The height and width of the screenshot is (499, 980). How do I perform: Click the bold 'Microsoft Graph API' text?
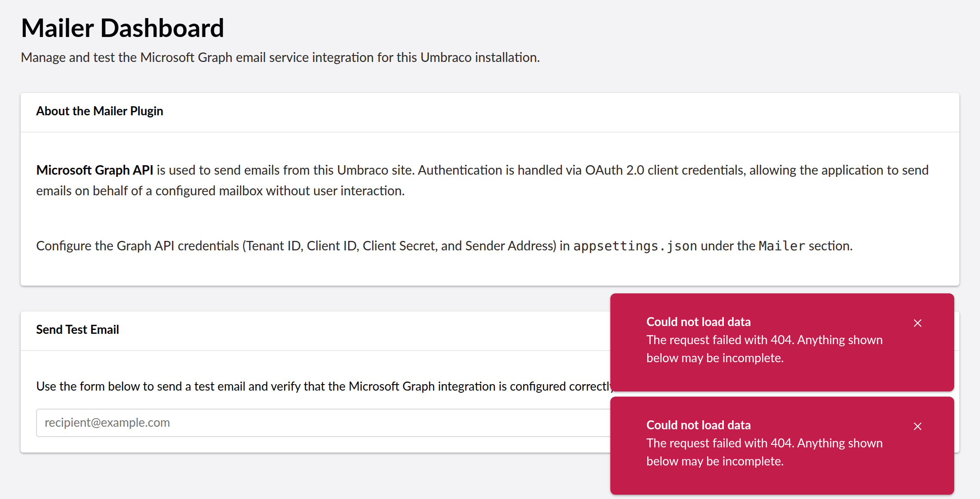coord(95,170)
